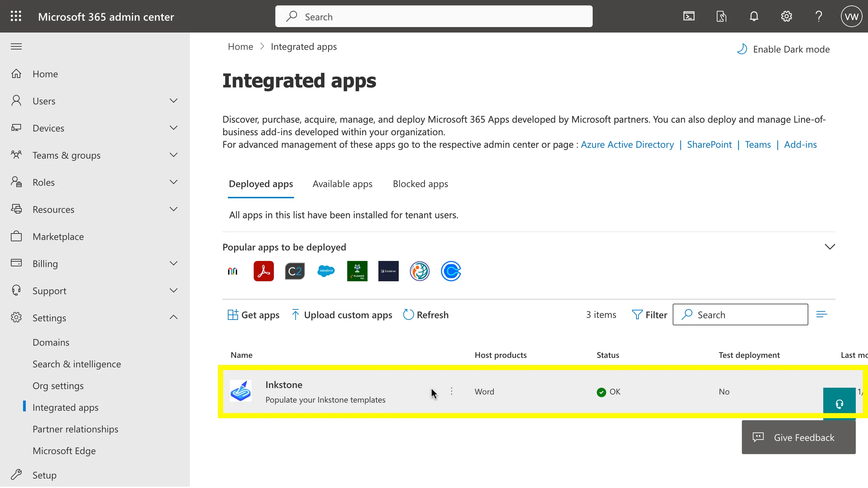The height and width of the screenshot is (488, 868).
Task: Expand the Support section chevron
Action: (174, 291)
